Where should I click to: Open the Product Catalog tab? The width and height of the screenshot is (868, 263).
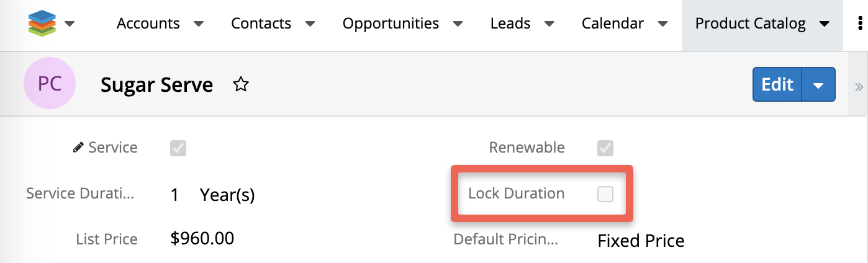coord(750,24)
